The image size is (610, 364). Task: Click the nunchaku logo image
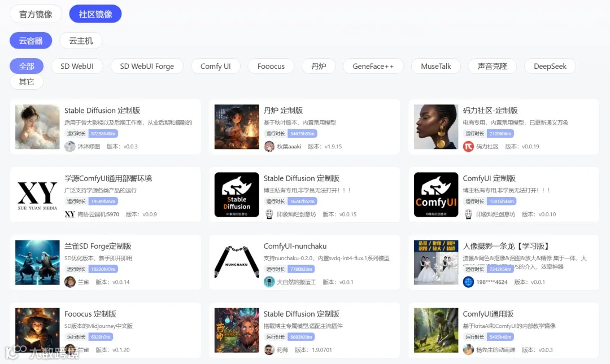237,262
